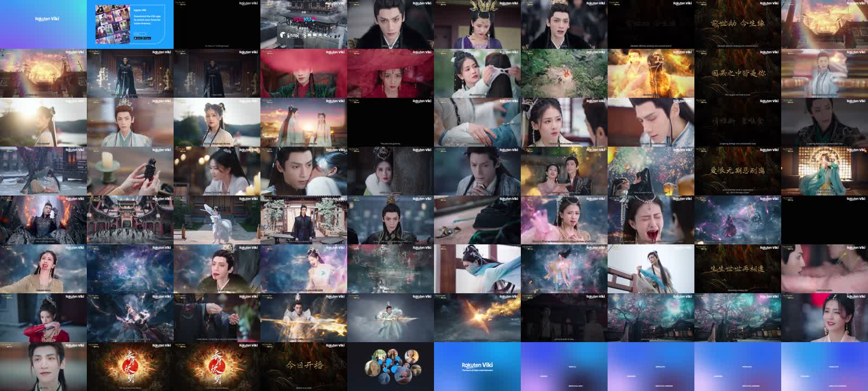
Task: Open the bright gold '前世劫 今生缘' text frame
Action: coord(738,24)
